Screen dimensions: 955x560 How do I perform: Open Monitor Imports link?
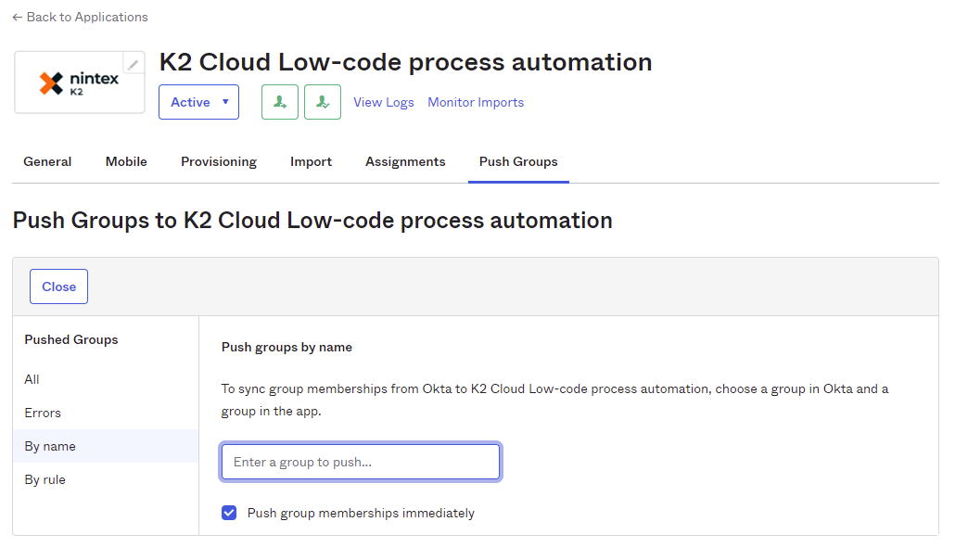476,102
